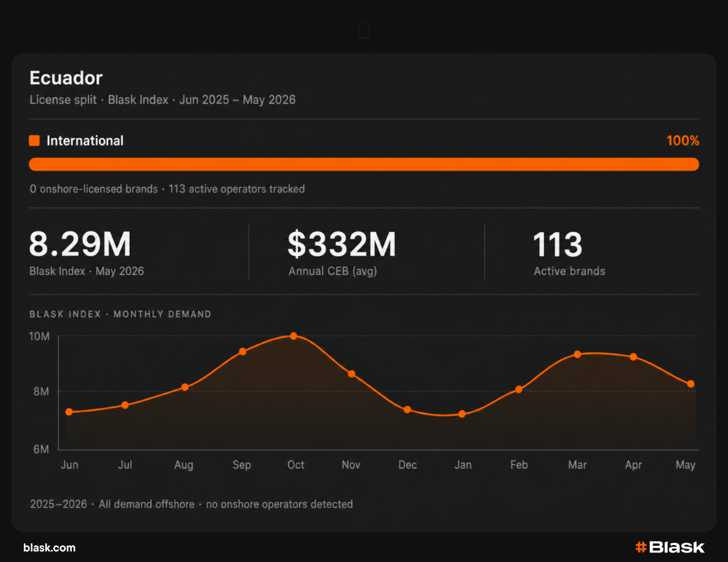Screen dimensions: 728x562
Task: Select the Jun data point on chart
Action: 69,412
